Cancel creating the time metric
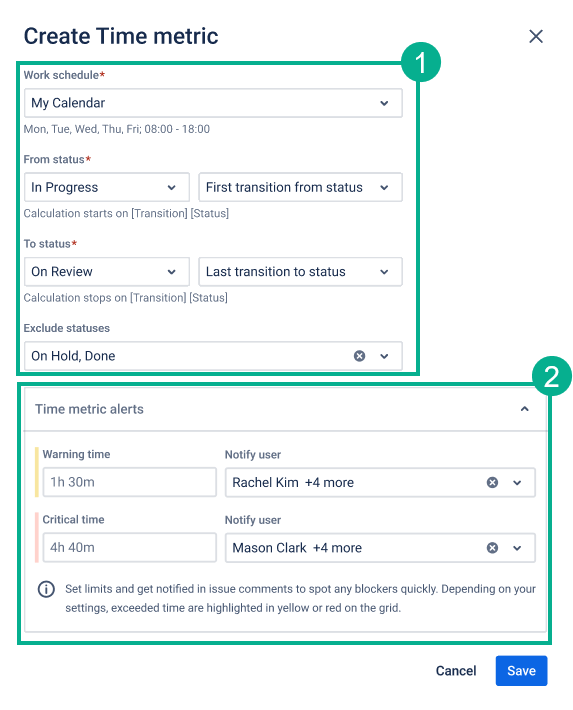The image size is (573, 710). pos(456,671)
